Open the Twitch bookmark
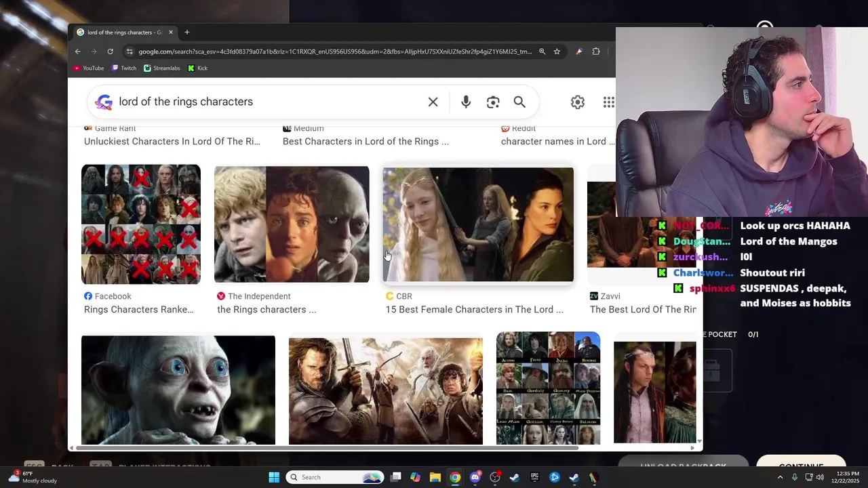 124,68
